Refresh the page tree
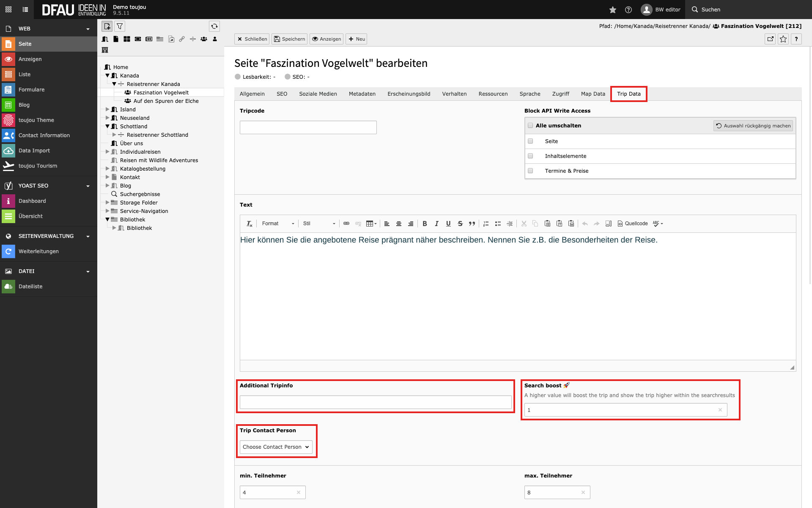The height and width of the screenshot is (508, 812). (214, 26)
